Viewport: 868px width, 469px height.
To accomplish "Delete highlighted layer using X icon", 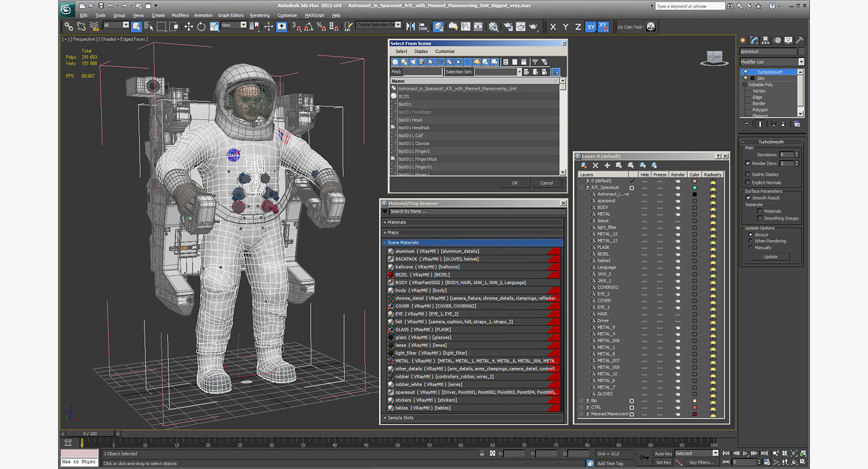I will point(595,165).
